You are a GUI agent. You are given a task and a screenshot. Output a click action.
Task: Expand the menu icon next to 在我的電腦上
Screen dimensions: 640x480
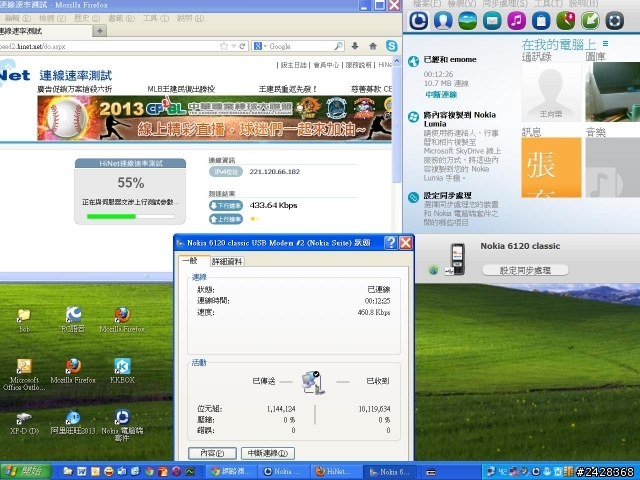click(605, 43)
